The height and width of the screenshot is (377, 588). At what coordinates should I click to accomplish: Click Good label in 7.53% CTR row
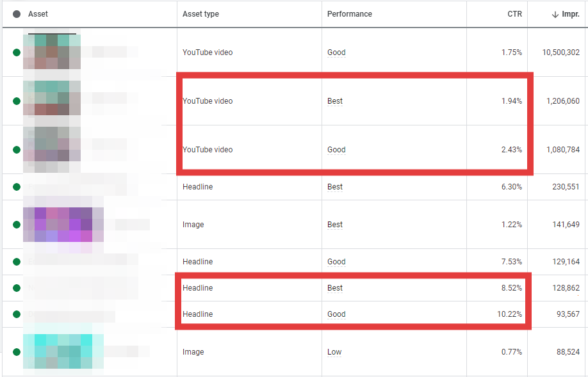[336, 262]
